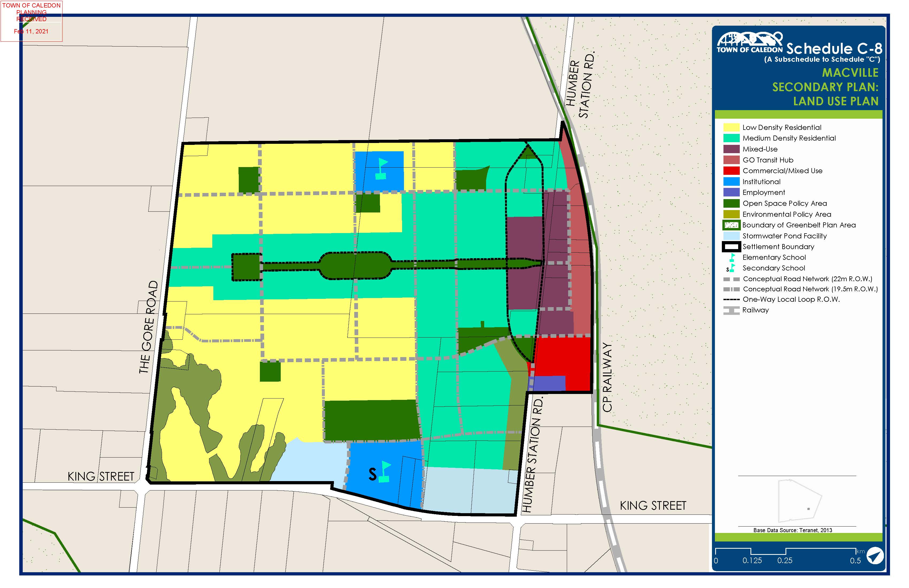
Task: Click the 19.5m R.O.W. road network symbol
Action: 731,289
